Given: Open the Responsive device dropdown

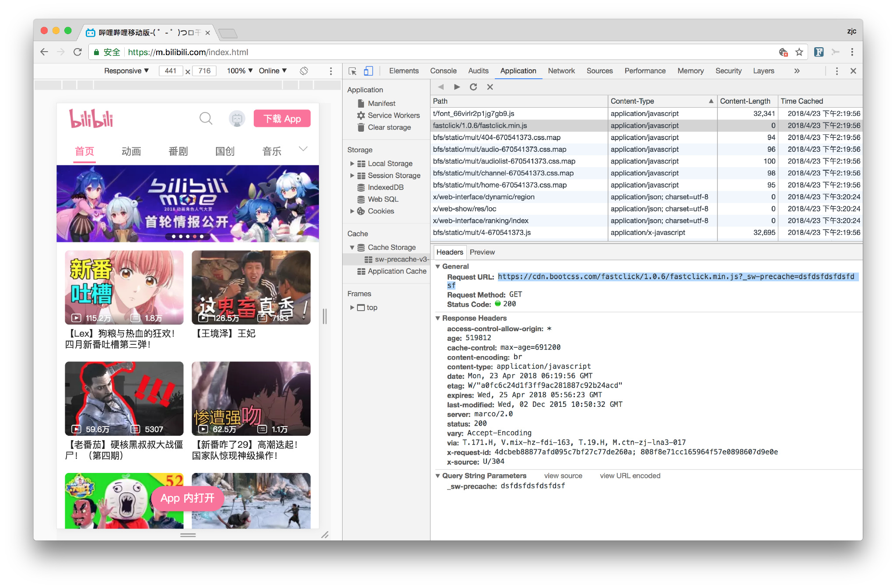Looking at the screenshot, I should (x=126, y=71).
